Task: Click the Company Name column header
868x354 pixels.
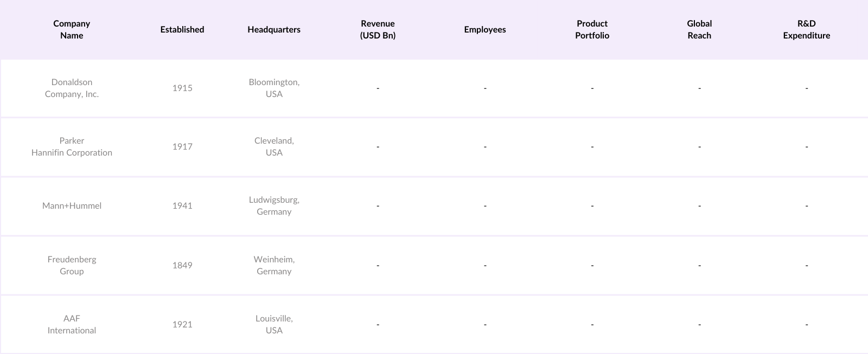Action: 72,29
